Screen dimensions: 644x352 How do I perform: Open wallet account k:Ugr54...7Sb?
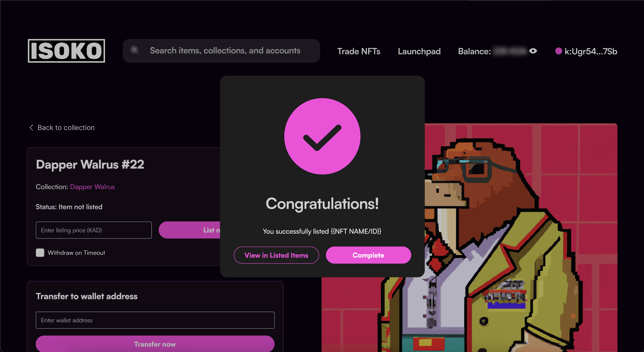(x=591, y=51)
